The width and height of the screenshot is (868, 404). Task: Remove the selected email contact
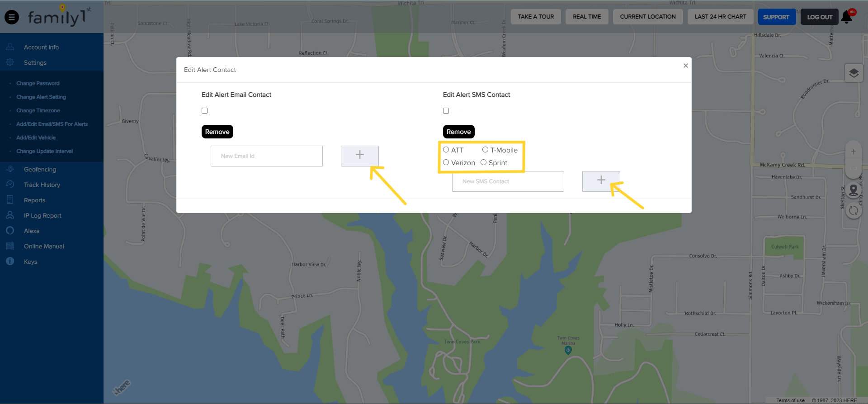[217, 132]
